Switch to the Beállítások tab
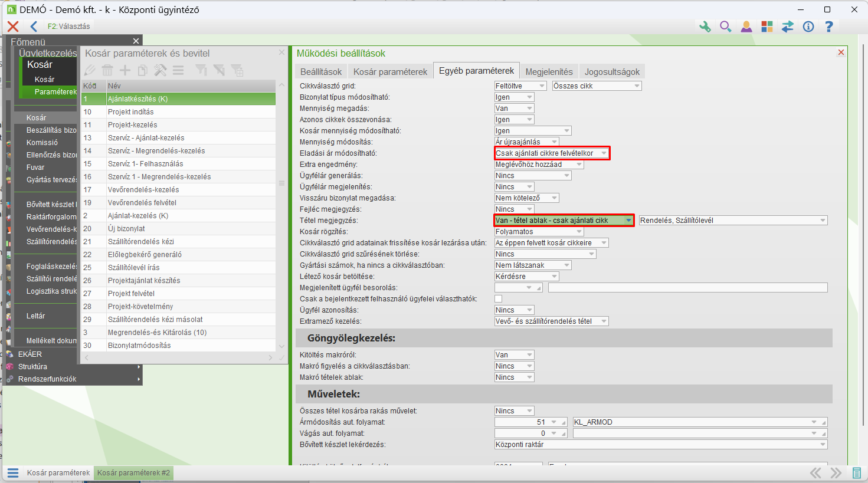Image resolution: width=868 pixels, height=483 pixels. point(321,71)
